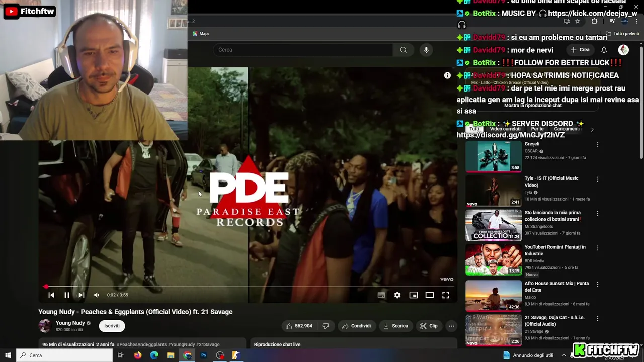This screenshot has height=362, width=644.
Task: Toggle subtitles in the player
Action: click(x=381, y=295)
